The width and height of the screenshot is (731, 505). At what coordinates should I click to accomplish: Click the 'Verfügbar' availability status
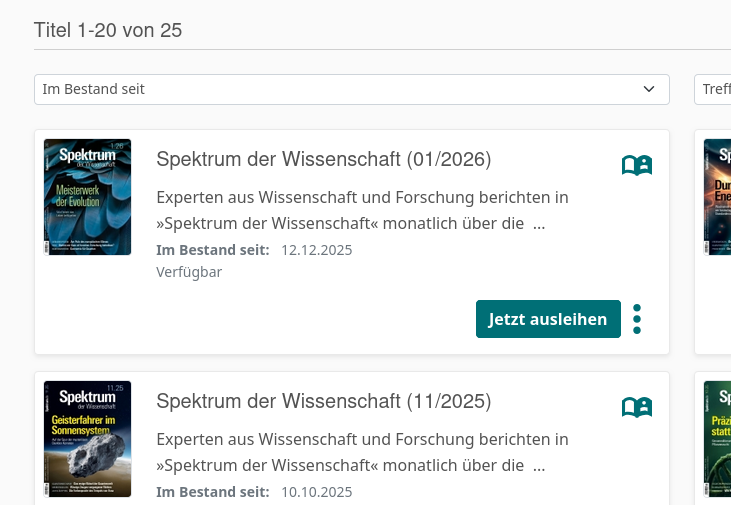pyautogui.click(x=189, y=272)
